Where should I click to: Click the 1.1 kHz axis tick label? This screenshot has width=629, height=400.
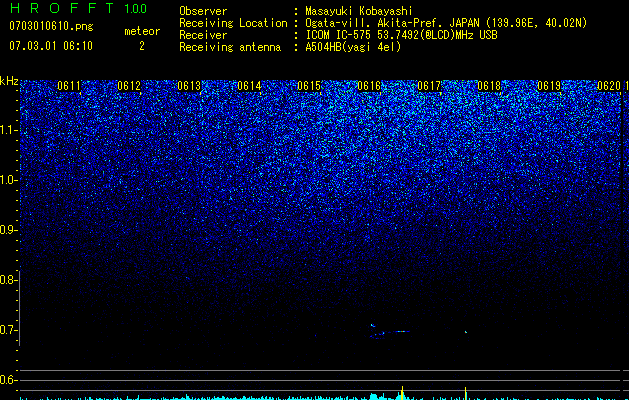pos(8,130)
